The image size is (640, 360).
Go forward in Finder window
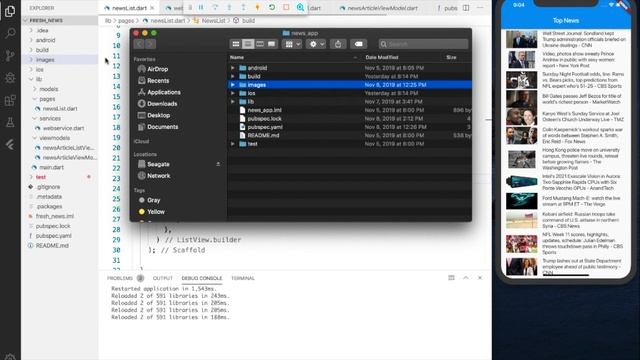150,44
